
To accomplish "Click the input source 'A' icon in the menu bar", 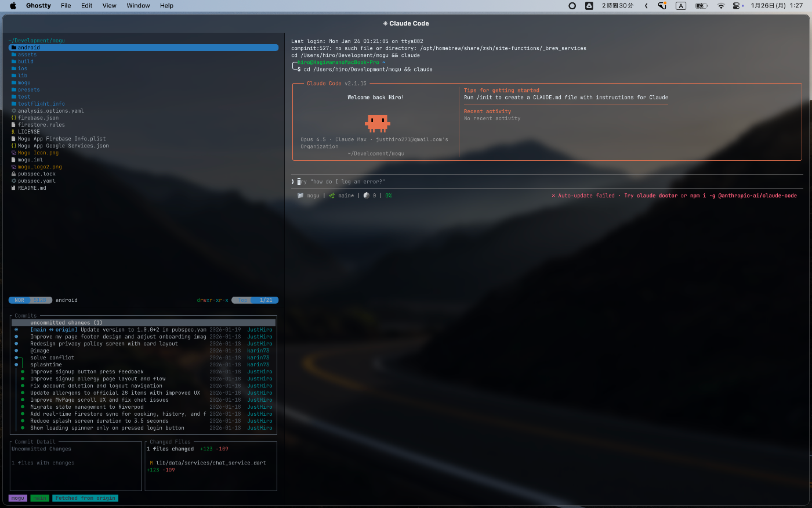I will pyautogui.click(x=681, y=6).
